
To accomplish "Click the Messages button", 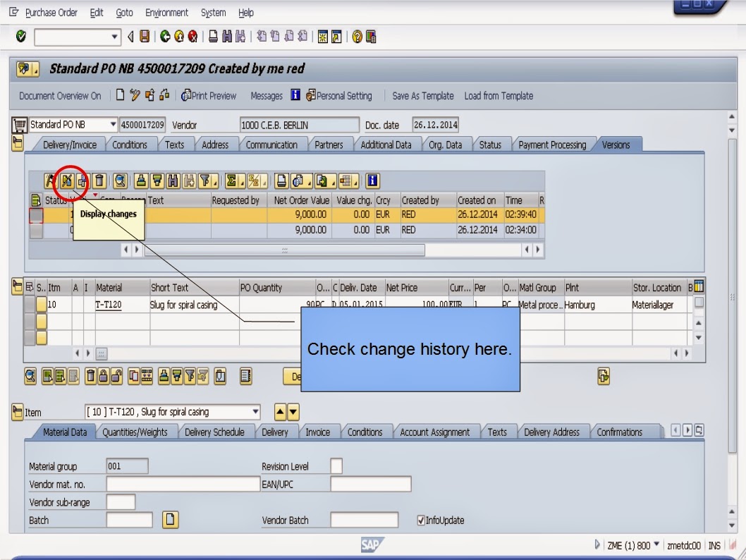I will pos(267,96).
